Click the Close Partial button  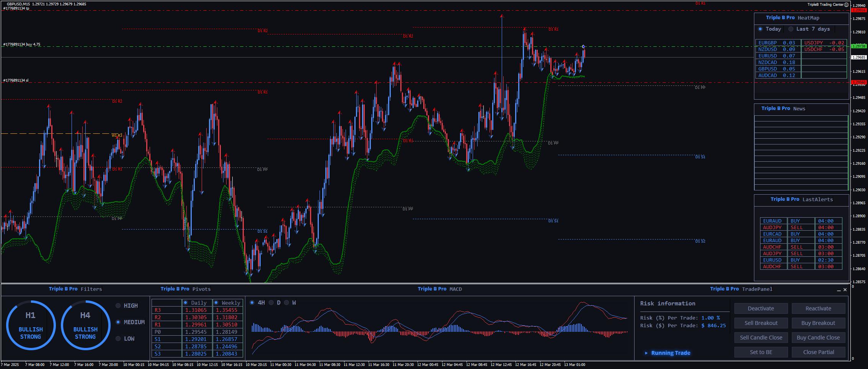(x=818, y=352)
